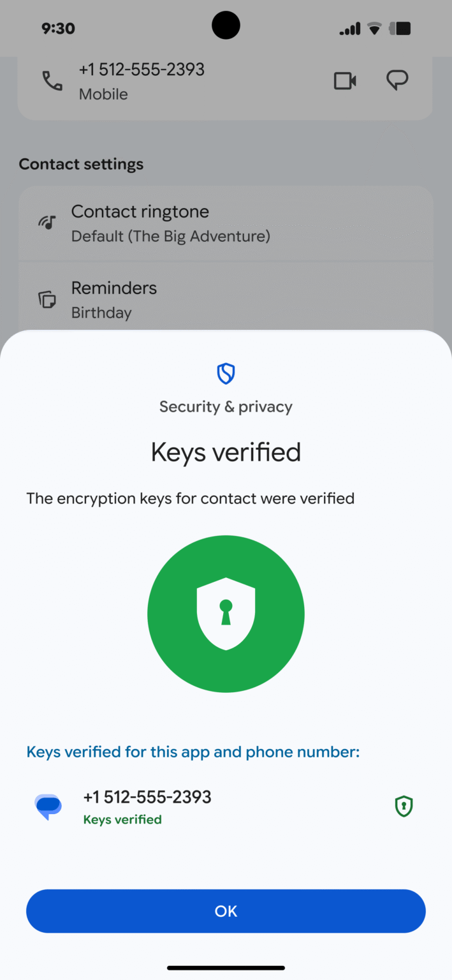Start a video call with the contact
The height and width of the screenshot is (980, 452).
[x=345, y=80]
